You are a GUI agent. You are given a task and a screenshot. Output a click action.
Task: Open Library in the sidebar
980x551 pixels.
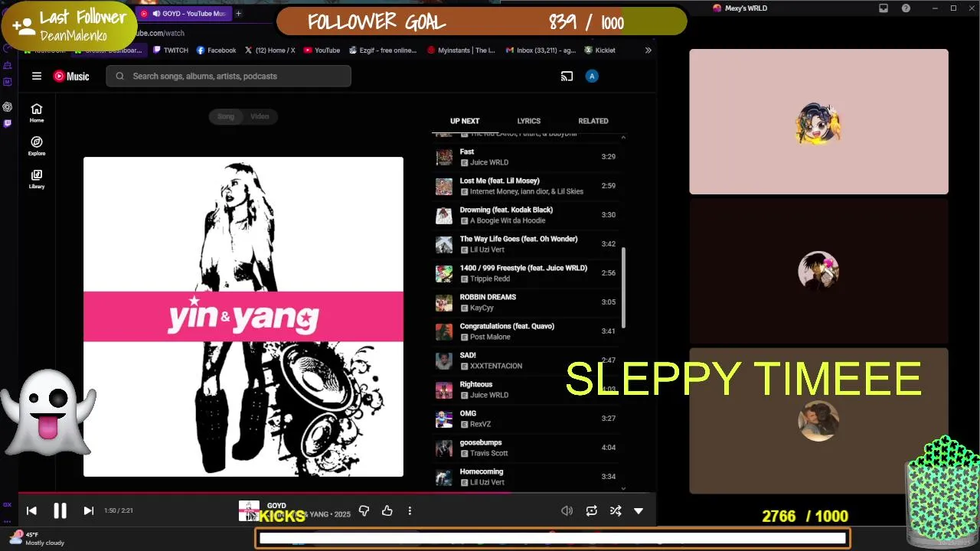[37, 178]
